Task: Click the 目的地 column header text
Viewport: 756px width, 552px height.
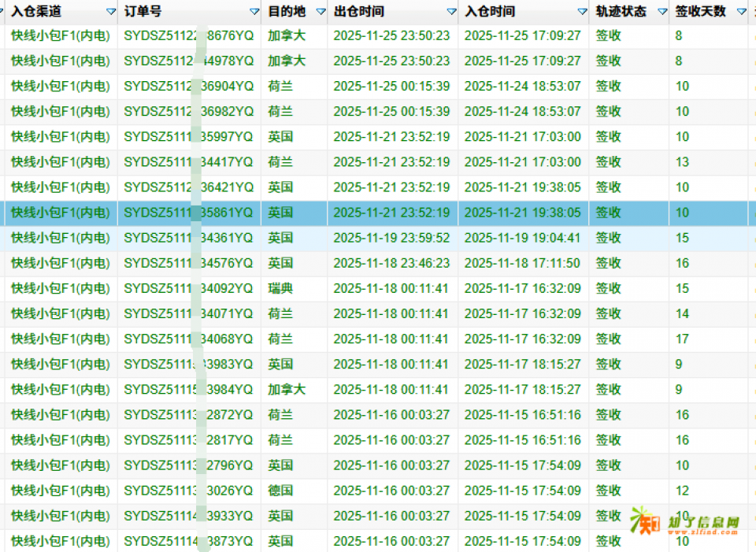Action: pos(286,11)
